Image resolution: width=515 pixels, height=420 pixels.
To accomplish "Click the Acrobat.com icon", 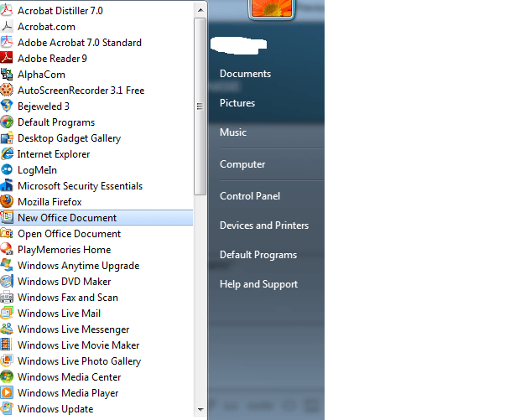I will [x=7, y=26].
